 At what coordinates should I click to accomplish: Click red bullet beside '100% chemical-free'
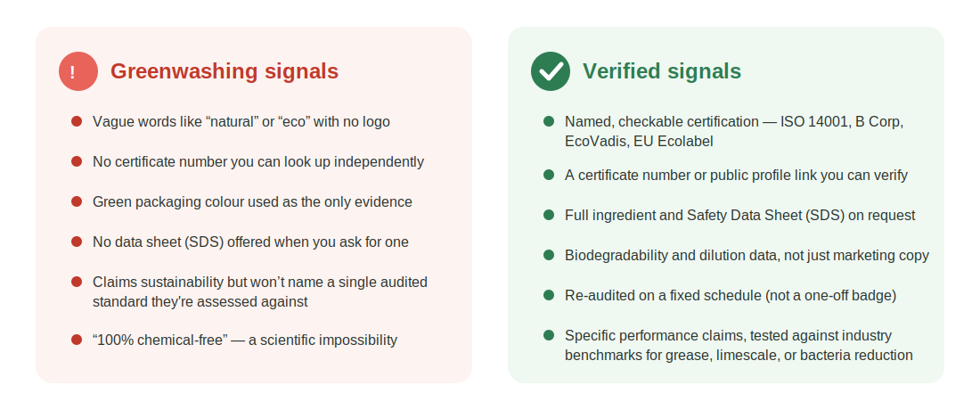click(x=77, y=340)
